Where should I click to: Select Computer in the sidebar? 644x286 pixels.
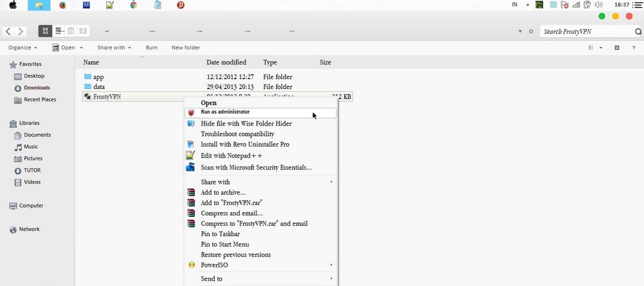[26, 206]
